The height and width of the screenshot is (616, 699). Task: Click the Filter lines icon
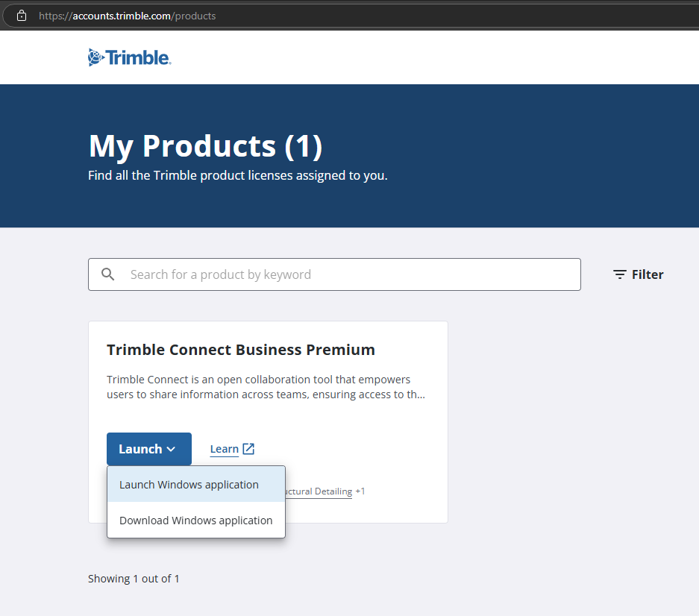coord(619,274)
